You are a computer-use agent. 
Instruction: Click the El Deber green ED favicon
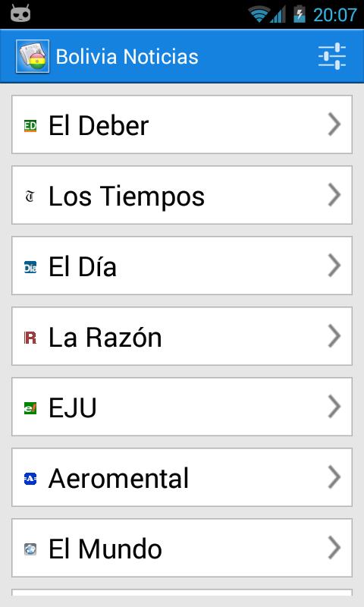pos(30,126)
